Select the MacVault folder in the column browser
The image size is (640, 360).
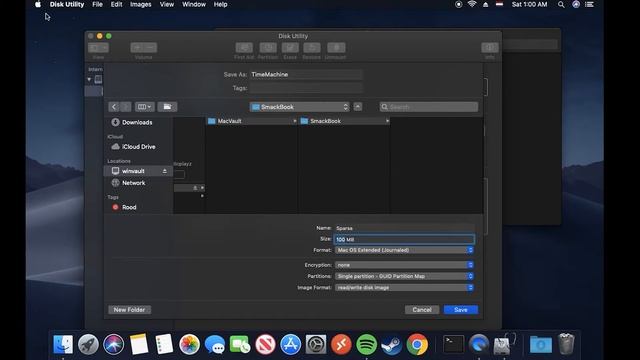click(252, 121)
